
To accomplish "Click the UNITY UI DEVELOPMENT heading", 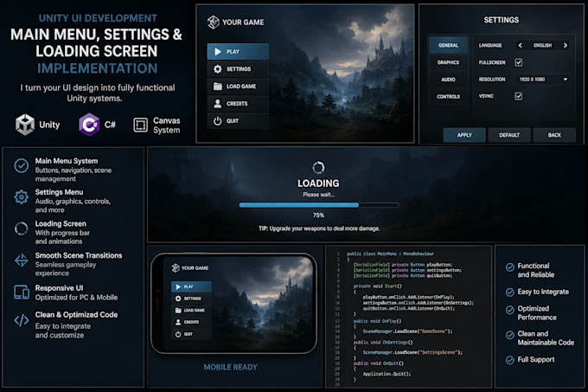I will tap(98, 18).
